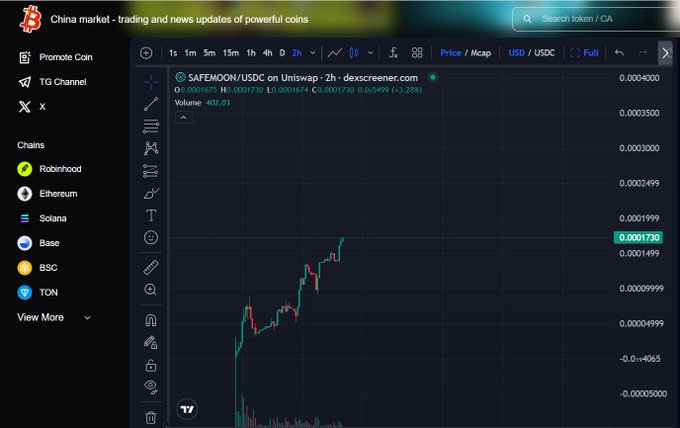Switch chart to 1h interval

pyautogui.click(x=251, y=53)
